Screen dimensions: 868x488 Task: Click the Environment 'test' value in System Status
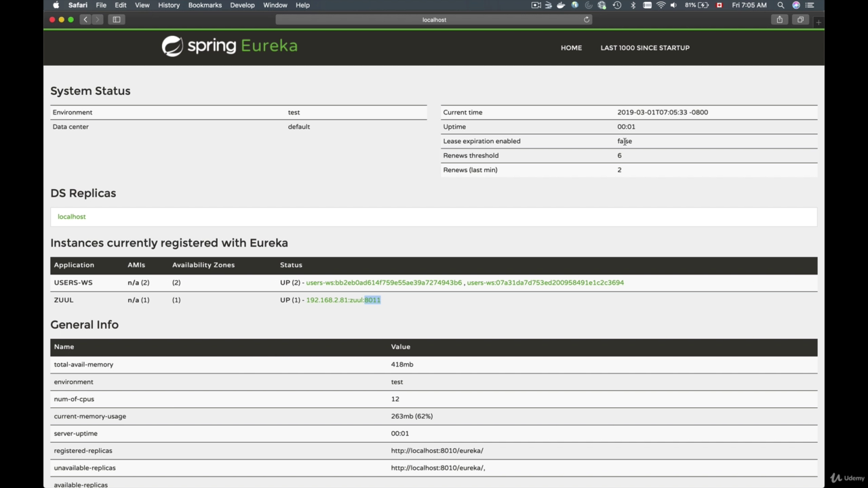294,113
